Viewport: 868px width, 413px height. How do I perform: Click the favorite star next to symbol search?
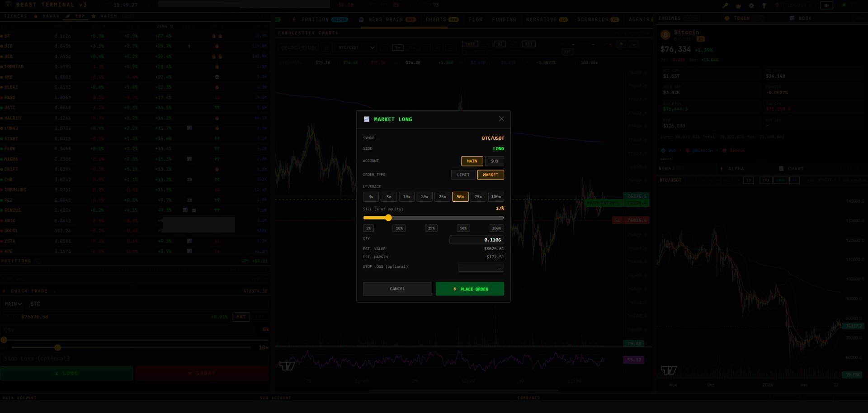point(326,47)
